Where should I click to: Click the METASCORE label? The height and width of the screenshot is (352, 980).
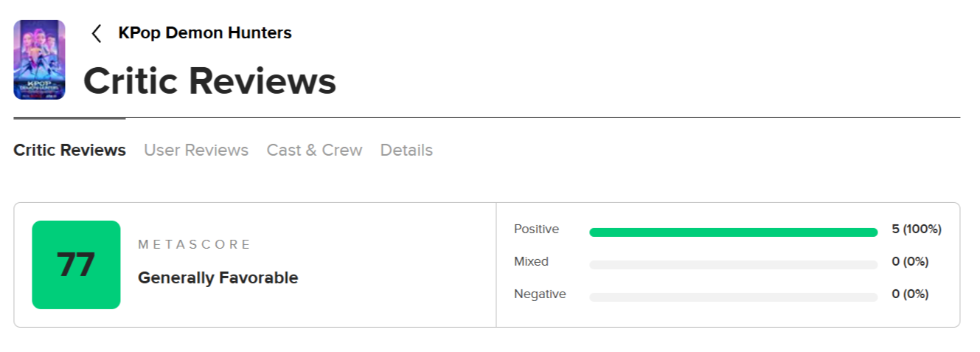click(x=195, y=244)
